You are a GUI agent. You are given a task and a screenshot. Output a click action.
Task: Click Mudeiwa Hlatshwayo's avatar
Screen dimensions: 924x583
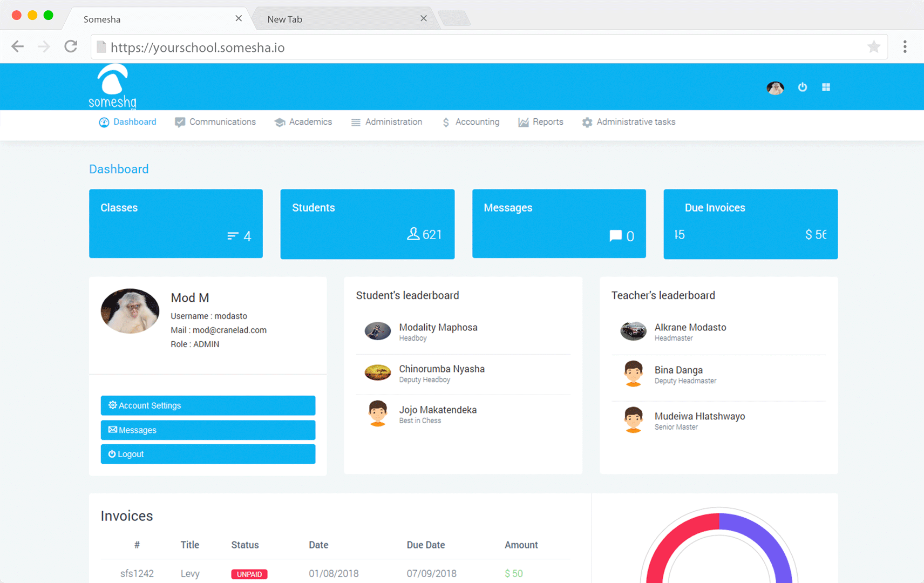point(633,419)
